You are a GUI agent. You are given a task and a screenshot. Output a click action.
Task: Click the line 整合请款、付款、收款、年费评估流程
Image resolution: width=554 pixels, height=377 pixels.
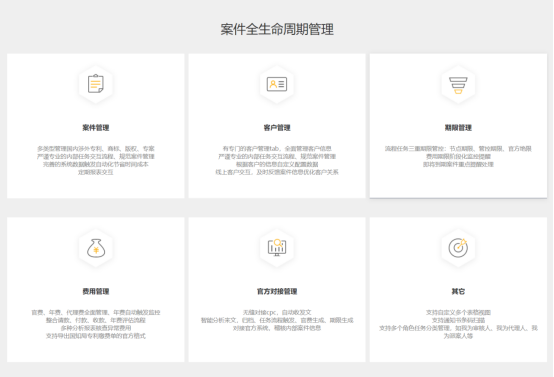tap(95, 320)
